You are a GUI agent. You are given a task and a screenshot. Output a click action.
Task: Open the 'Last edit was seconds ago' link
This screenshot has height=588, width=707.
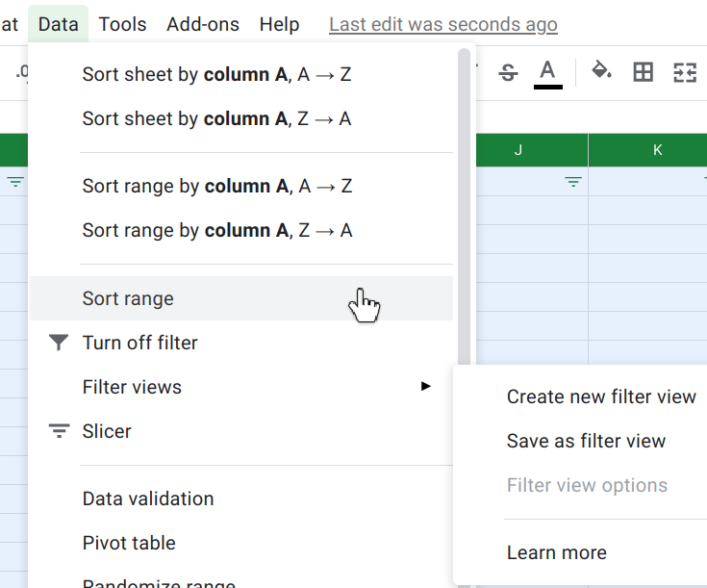pos(442,24)
